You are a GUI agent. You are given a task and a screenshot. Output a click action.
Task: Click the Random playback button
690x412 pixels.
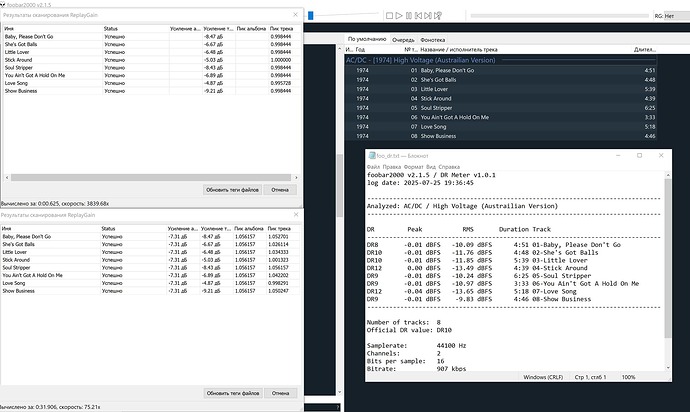click(438, 15)
